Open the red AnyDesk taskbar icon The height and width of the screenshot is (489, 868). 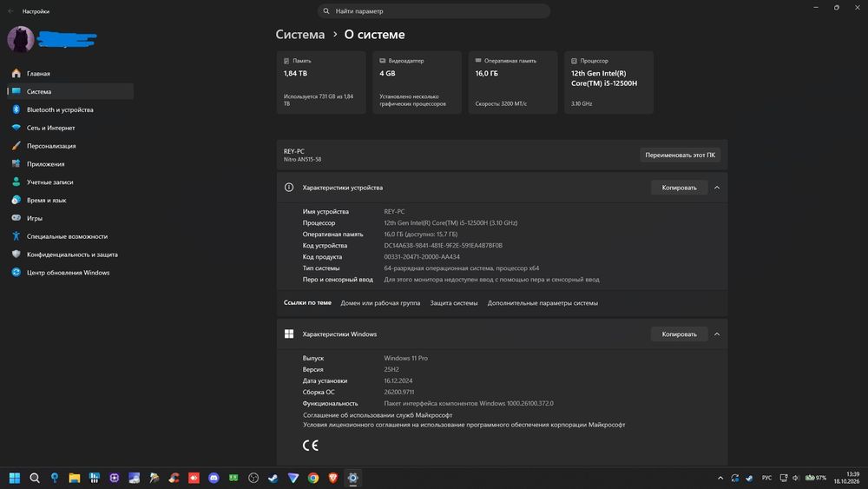[x=194, y=478]
